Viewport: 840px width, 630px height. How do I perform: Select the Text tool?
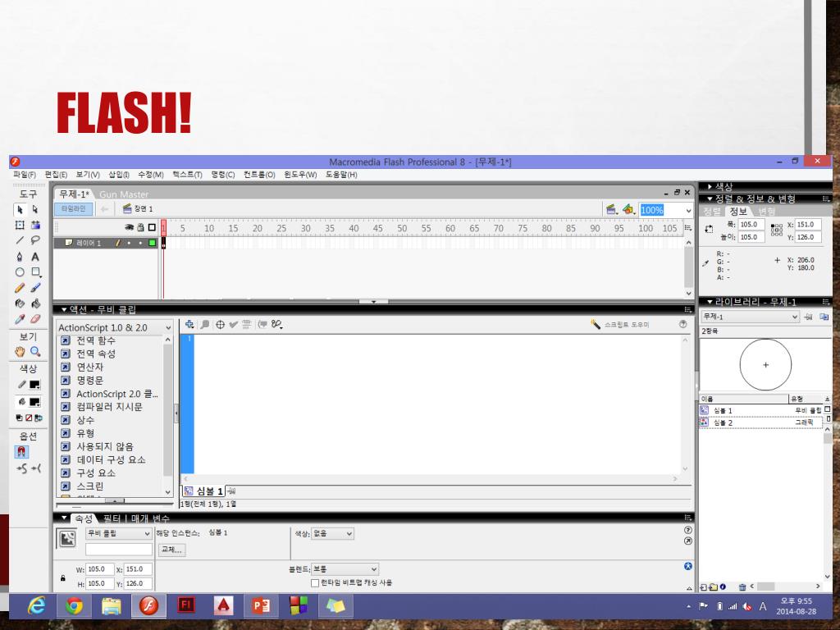click(35, 257)
